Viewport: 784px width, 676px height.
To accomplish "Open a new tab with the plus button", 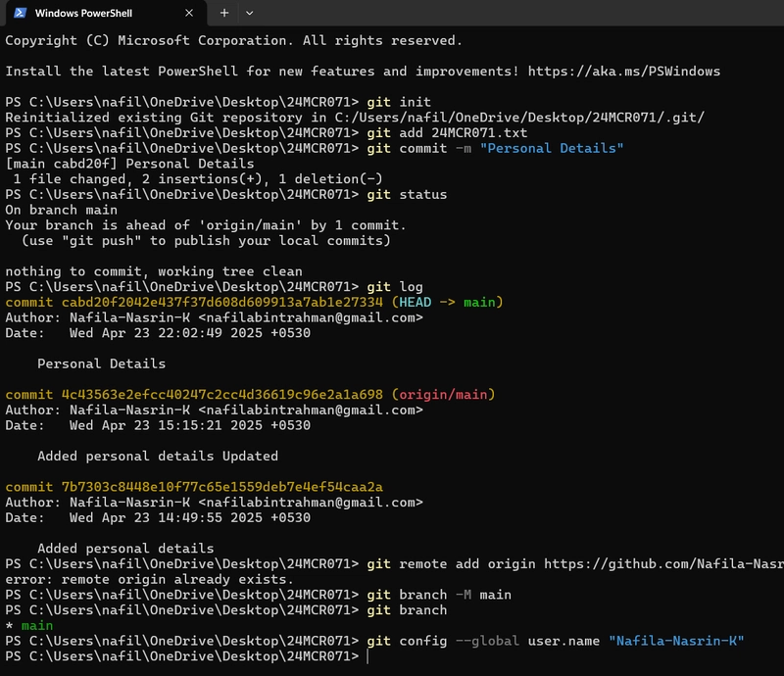I will (x=224, y=13).
